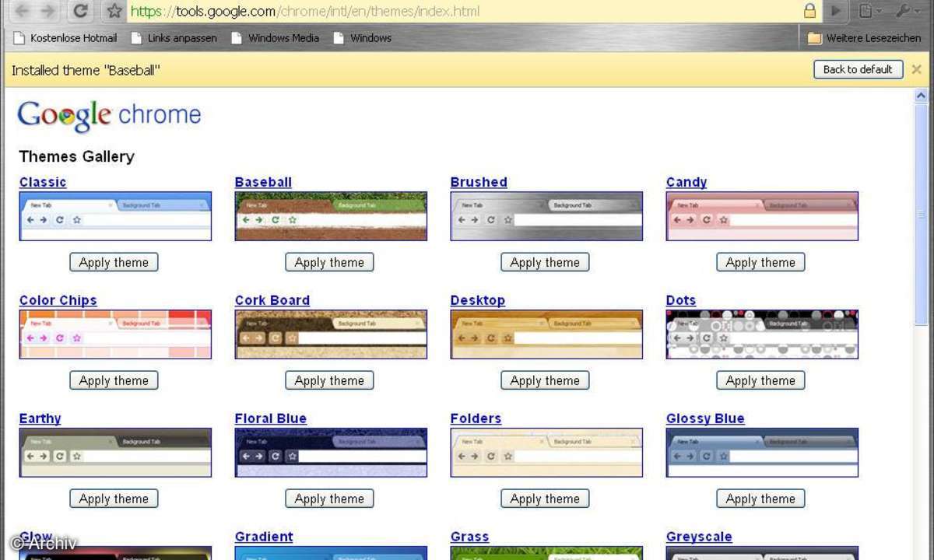Open the Weitere Lesezeichen folder
The height and width of the screenshot is (560, 934).
point(863,37)
